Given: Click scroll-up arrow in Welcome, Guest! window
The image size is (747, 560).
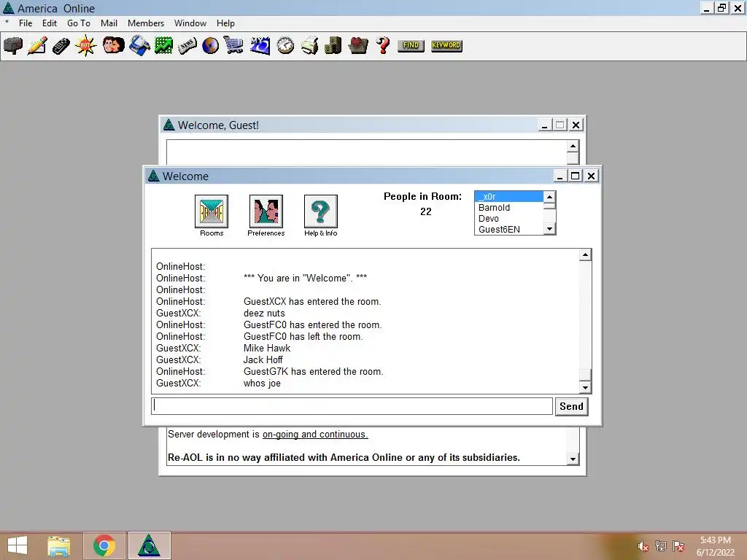Looking at the screenshot, I should (x=573, y=146).
